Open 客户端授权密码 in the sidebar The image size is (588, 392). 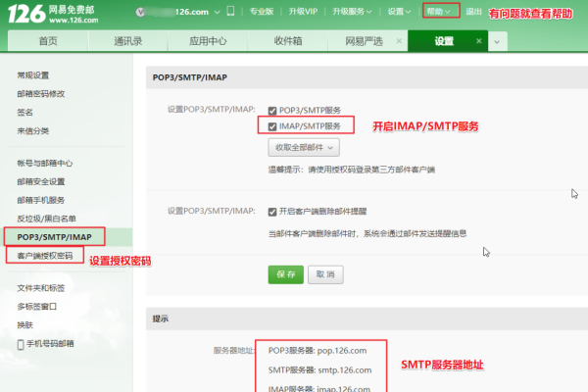(x=44, y=256)
